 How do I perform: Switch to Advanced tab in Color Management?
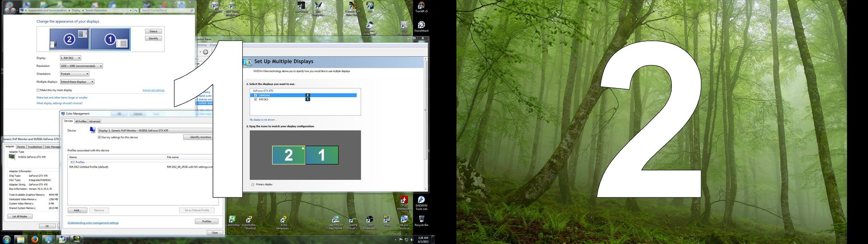coord(94,121)
